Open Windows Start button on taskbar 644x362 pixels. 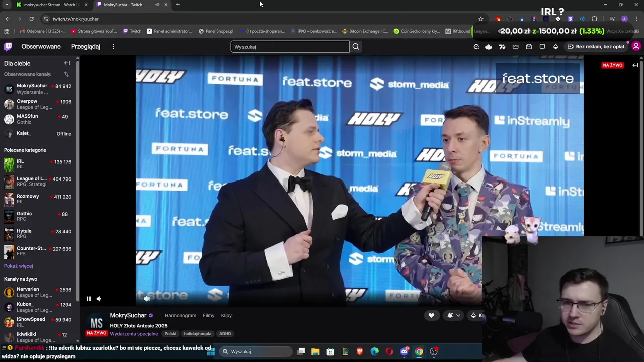(x=210, y=351)
